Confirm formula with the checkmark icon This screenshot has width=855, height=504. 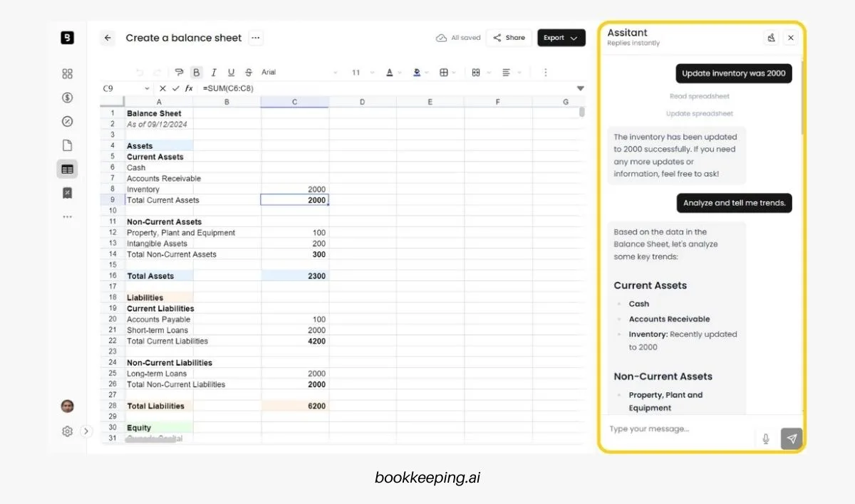pos(175,89)
